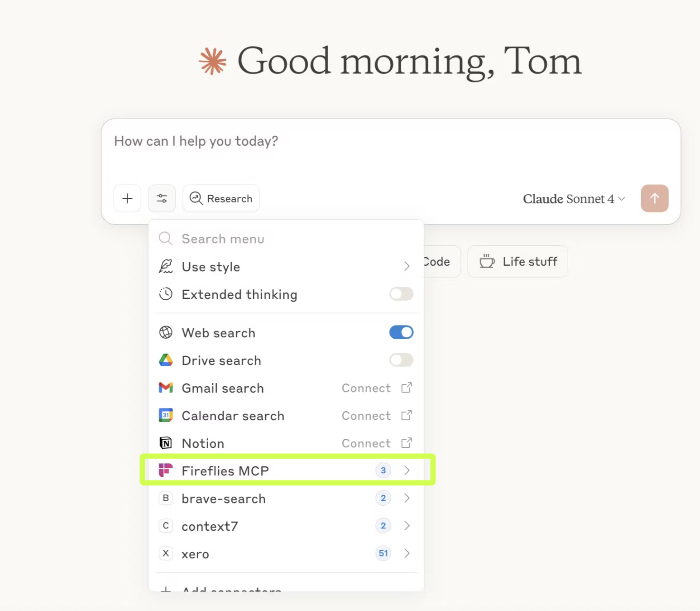Open the context7 menu item
The height and width of the screenshot is (611, 700).
(286, 526)
